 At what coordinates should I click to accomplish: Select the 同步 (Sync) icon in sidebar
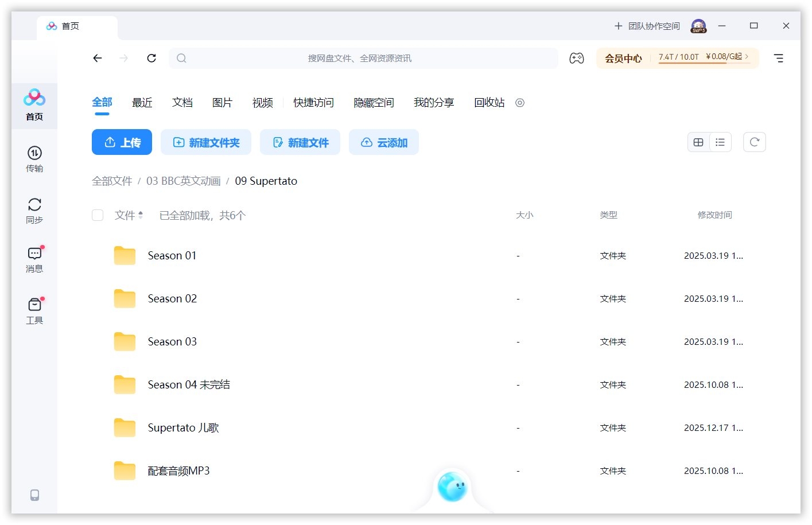(34, 209)
